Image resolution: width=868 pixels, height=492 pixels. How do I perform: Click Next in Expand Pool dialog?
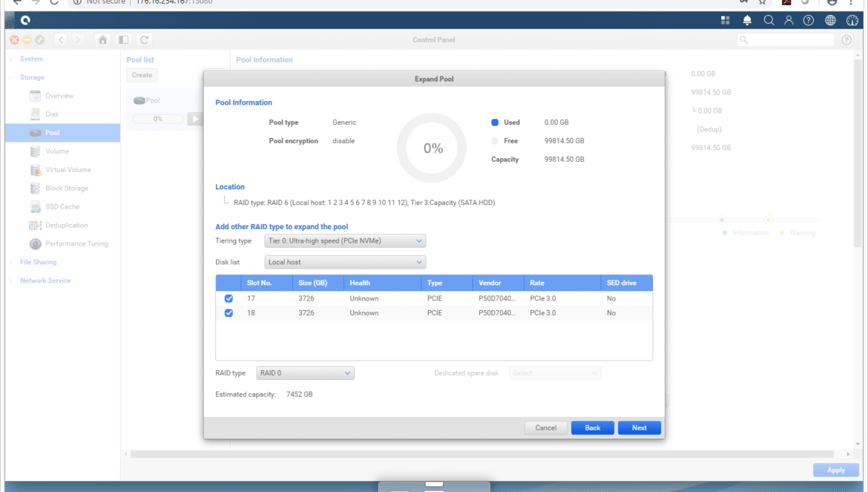640,427
